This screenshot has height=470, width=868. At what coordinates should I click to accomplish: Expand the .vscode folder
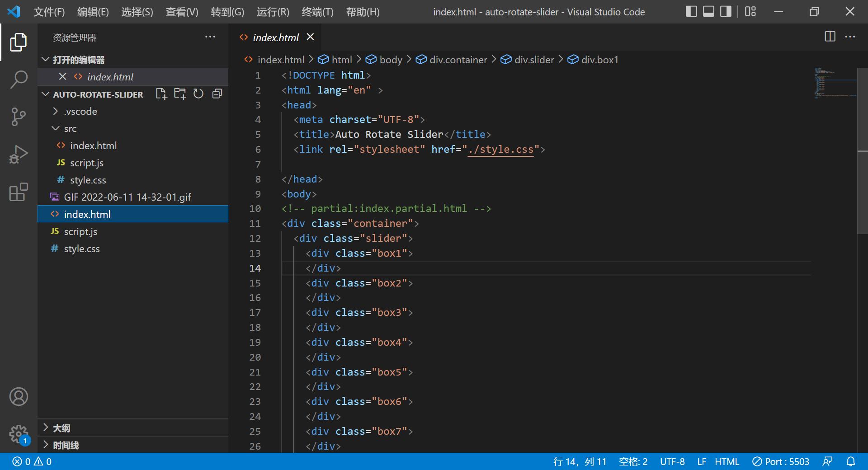80,111
